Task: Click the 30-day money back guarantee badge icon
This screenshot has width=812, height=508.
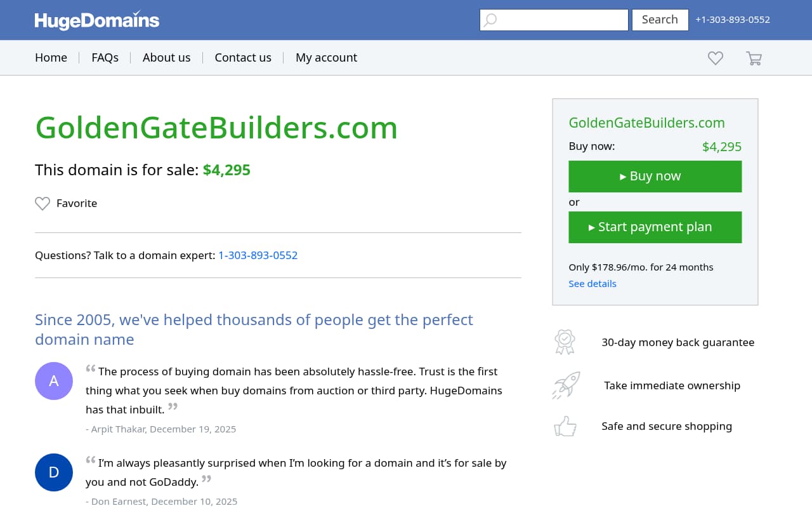Action: tap(565, 342)
